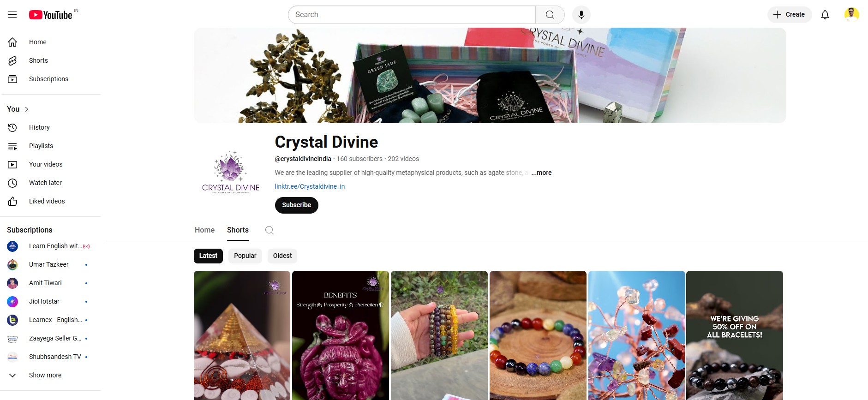Expand the You section chevron
Image resolution: width=868 pixels, height=400 pixels.
tap(27, 109)
